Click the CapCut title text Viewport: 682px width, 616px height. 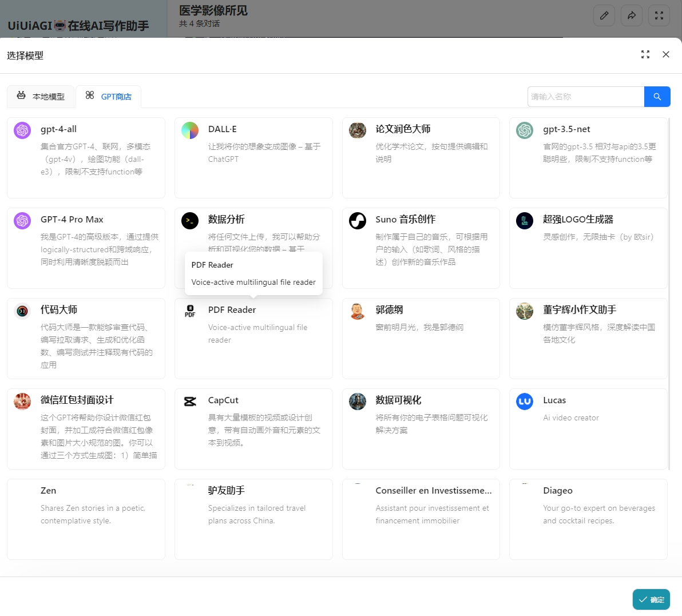pos(223,400)
